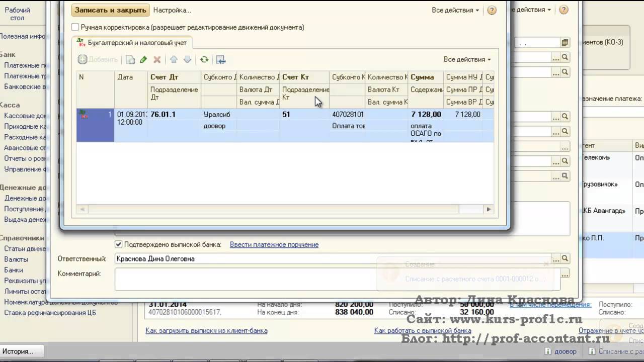Open help icon in the background document window
Screen dimensions: 644x362
coord(563,10)
